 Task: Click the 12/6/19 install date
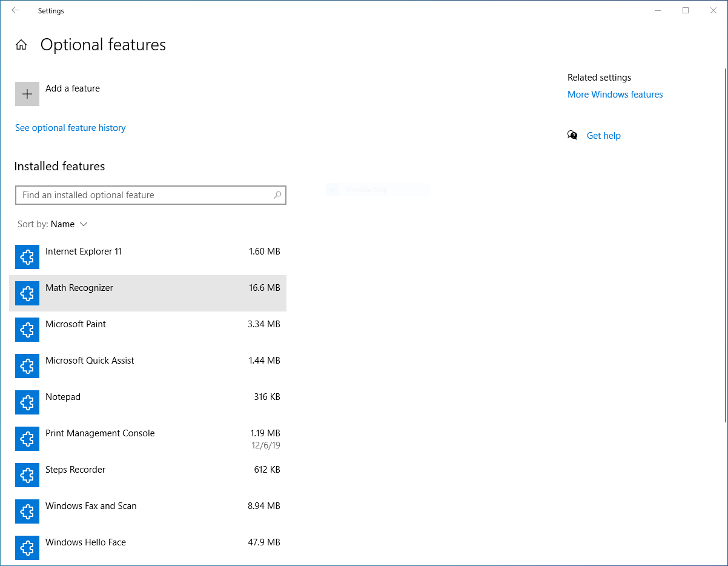point(266,445)
